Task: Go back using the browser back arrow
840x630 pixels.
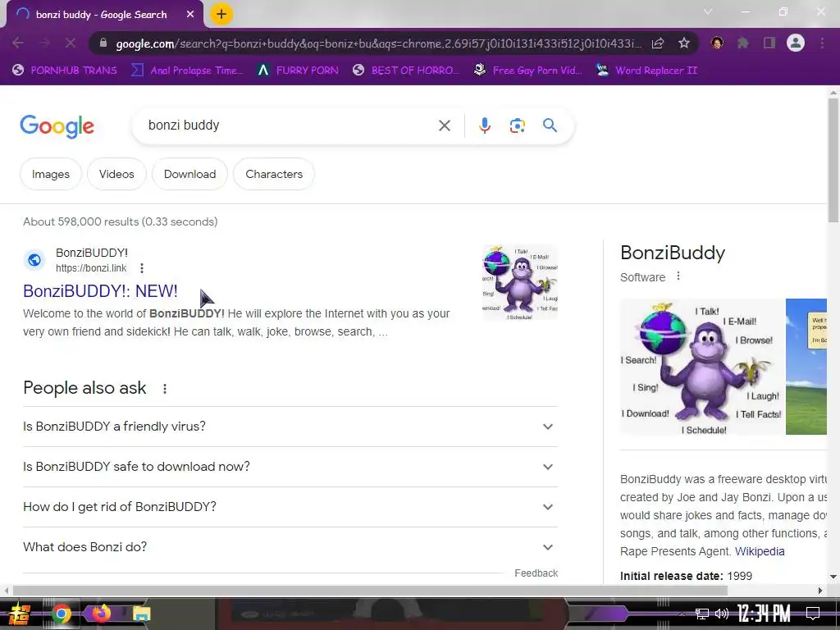Action: (18, 43)
